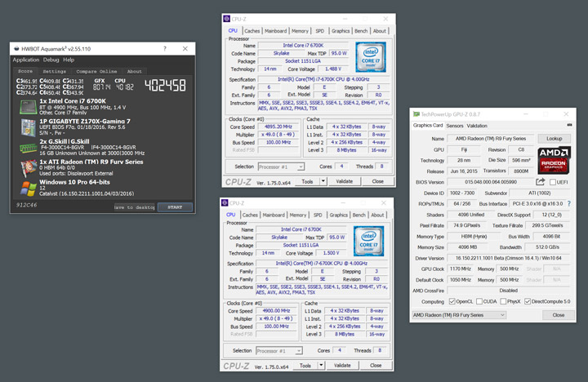Click the lower CPU-Z window title icon

(225, 202)
